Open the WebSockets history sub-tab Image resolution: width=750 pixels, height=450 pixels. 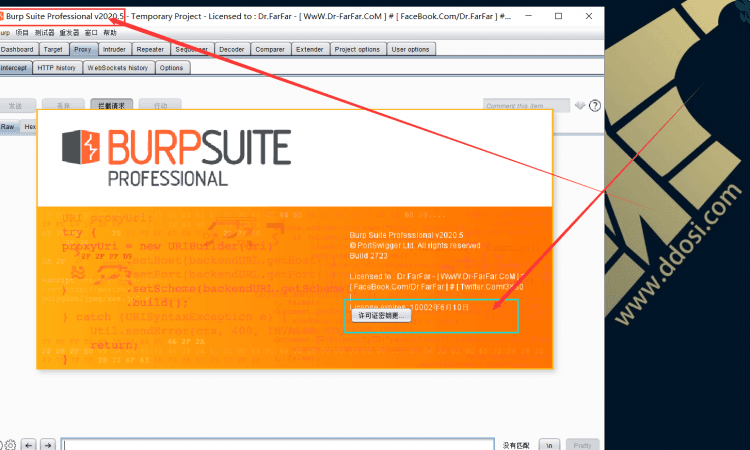pyautogui.click(x=118, y=68)
